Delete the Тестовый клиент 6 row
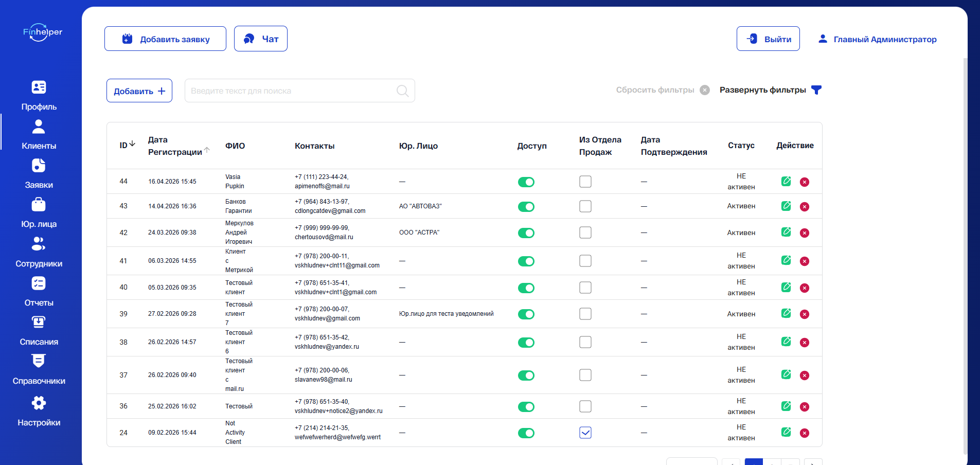This screenshot has width=980, height=465. click(x=805, y=343)
